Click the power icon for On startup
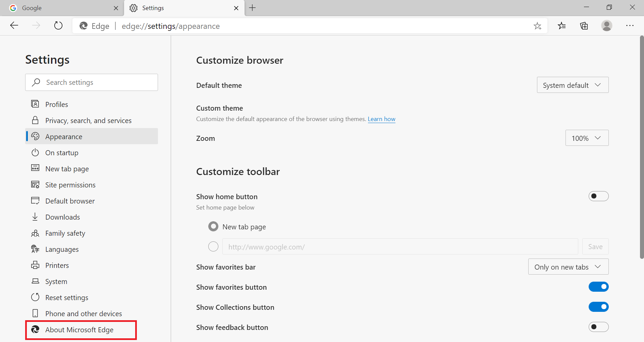Image resolution: width=644 pixels, height=342 pixels. [35, 152]
